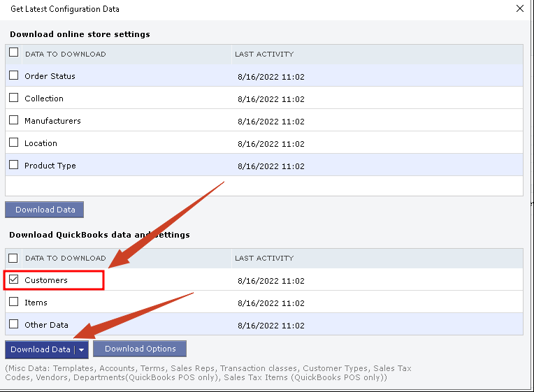
Task: Enable the Manufacturers checkbox
Action: coord(13,120)
